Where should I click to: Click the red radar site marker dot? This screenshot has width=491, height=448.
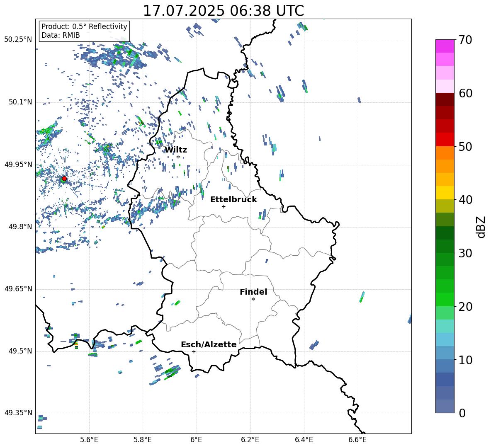[x=64, y=179]
